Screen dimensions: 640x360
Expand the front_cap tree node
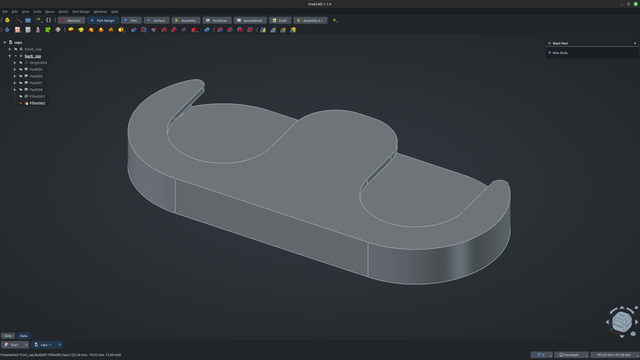[10, 49]
